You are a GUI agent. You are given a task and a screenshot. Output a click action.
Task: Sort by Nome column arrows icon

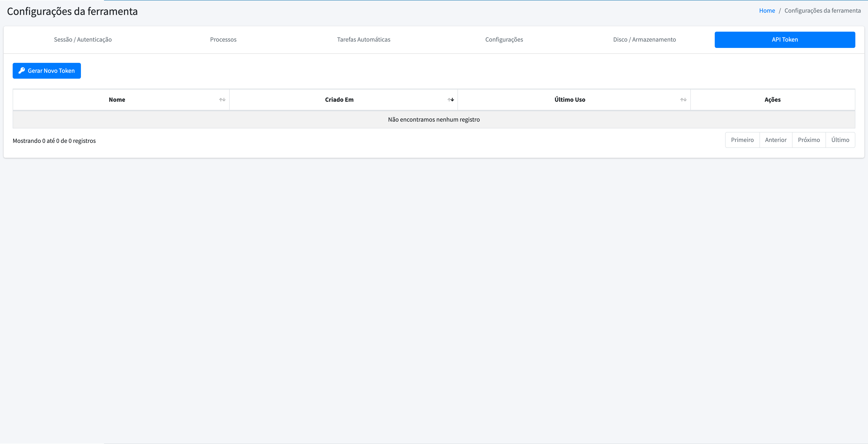pyautogui.click(x=222, y=100)
